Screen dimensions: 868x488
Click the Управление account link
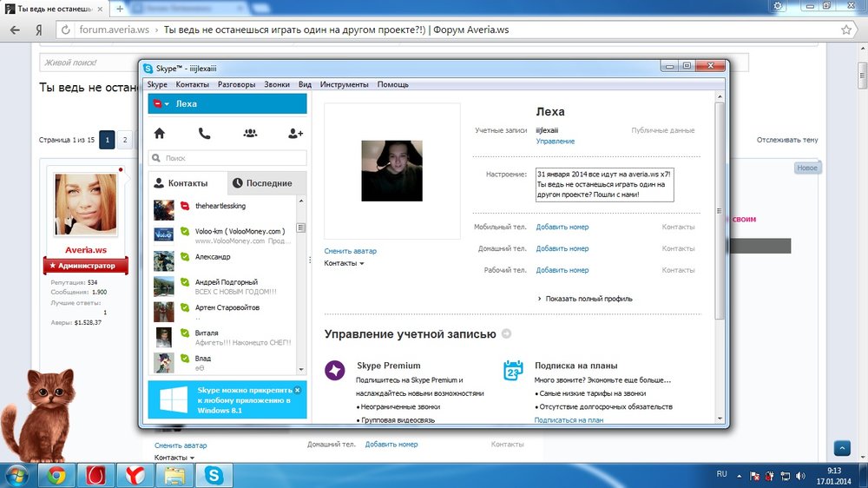[x=555, y=141]
